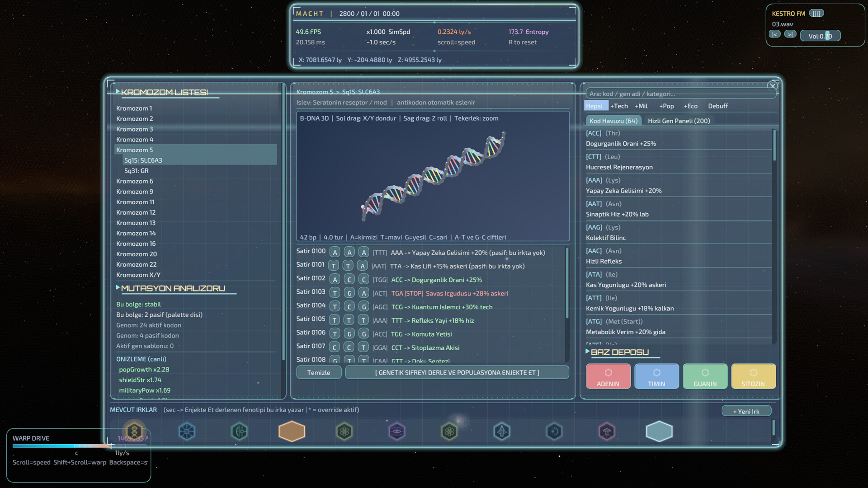The height and width of the screenshot is (488, 868).
Task: Click the G base in Satir 0103
Action: [x=349, y=293]
